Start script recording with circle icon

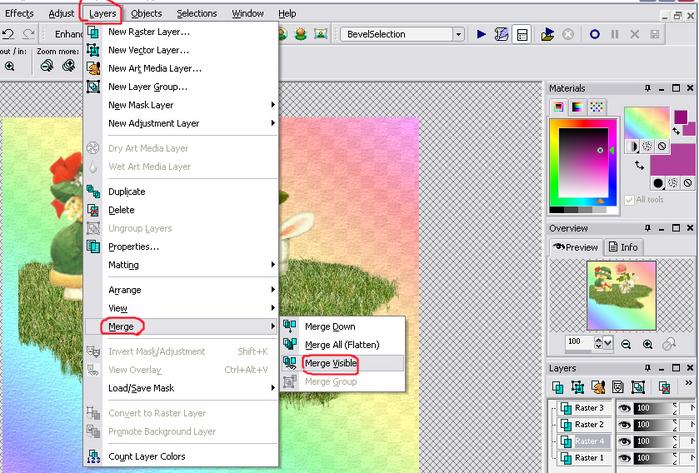point(594,34)
